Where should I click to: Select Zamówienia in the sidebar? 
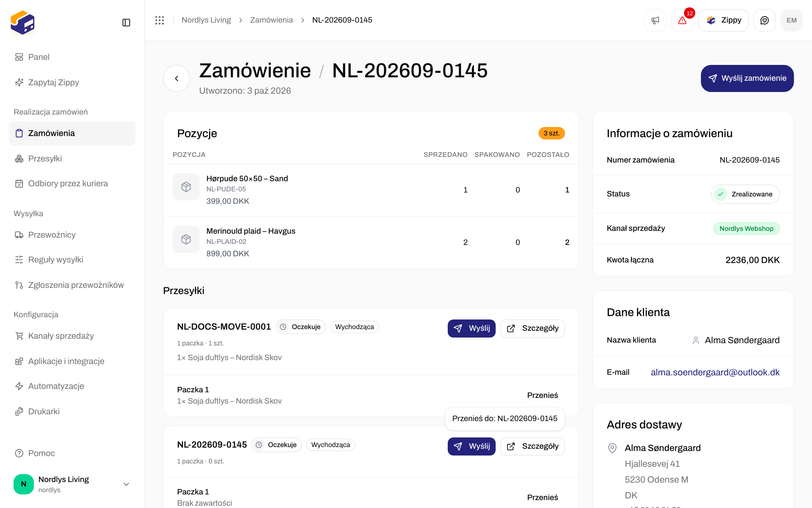coord(72,133)
